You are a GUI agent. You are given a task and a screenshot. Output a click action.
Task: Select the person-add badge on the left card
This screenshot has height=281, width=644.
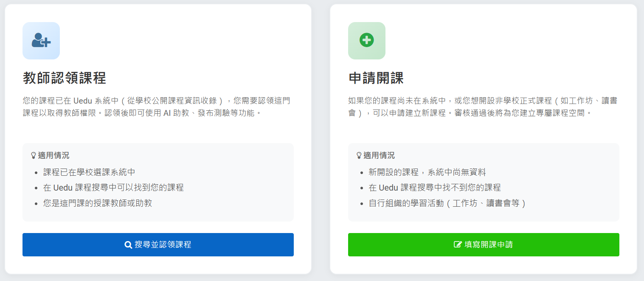pos(41,41)
